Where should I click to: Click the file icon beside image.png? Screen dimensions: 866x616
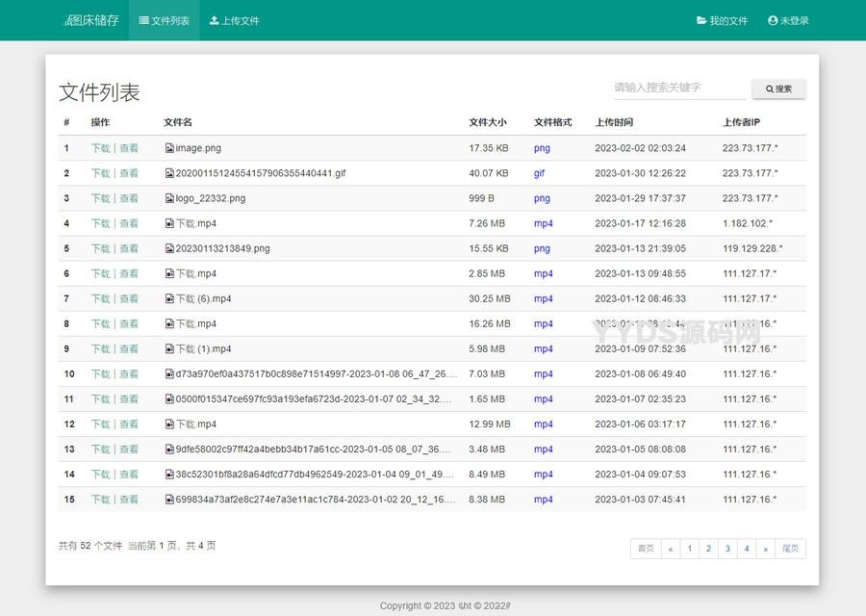(169, 148)
